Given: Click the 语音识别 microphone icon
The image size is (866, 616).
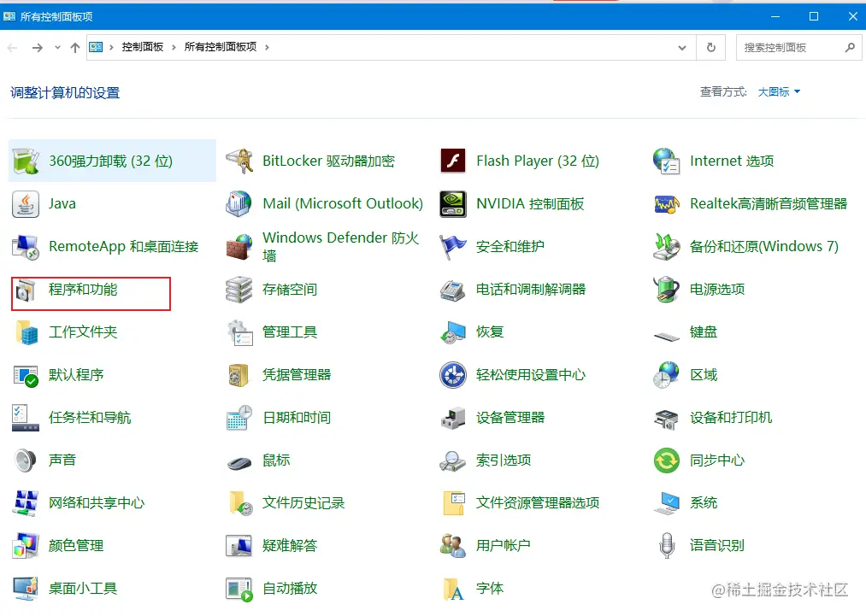Looking at the screenshot, I should pos(667,546).
